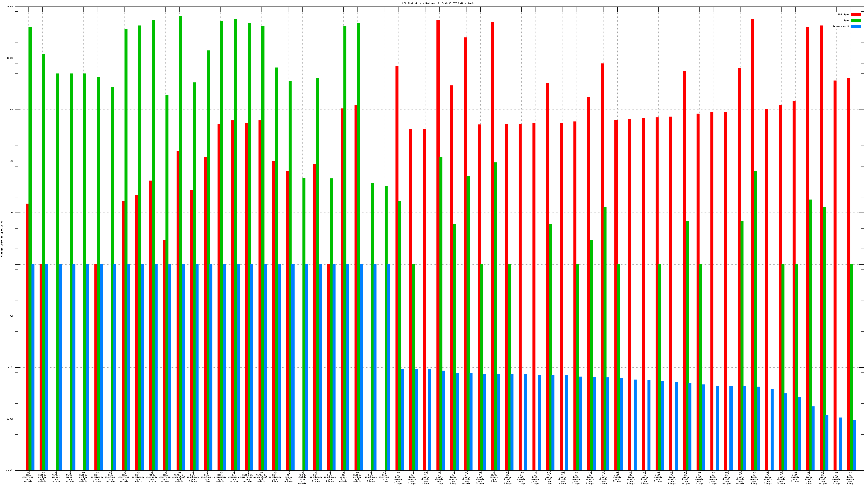The width and height of the screenshot is (868, 488).
Task: Click the 15@ dnsbl.sorbs.net origin label
Action: [x=42, y=477]
